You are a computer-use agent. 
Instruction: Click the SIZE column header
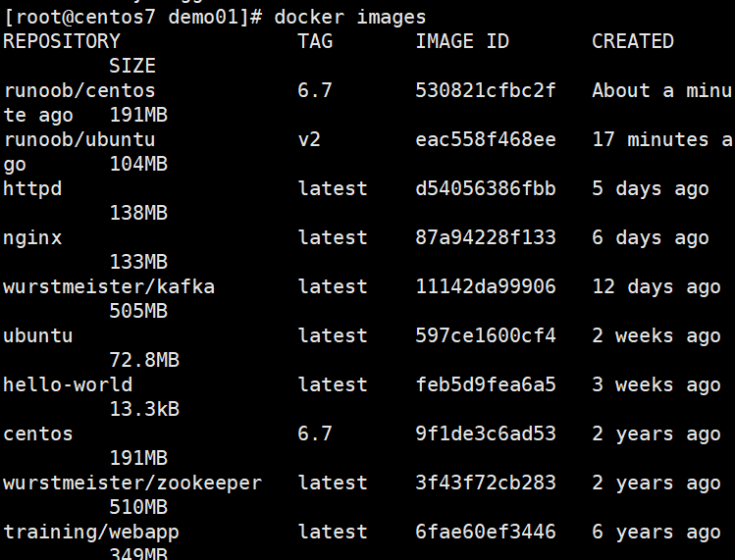[x=132, y=66]
